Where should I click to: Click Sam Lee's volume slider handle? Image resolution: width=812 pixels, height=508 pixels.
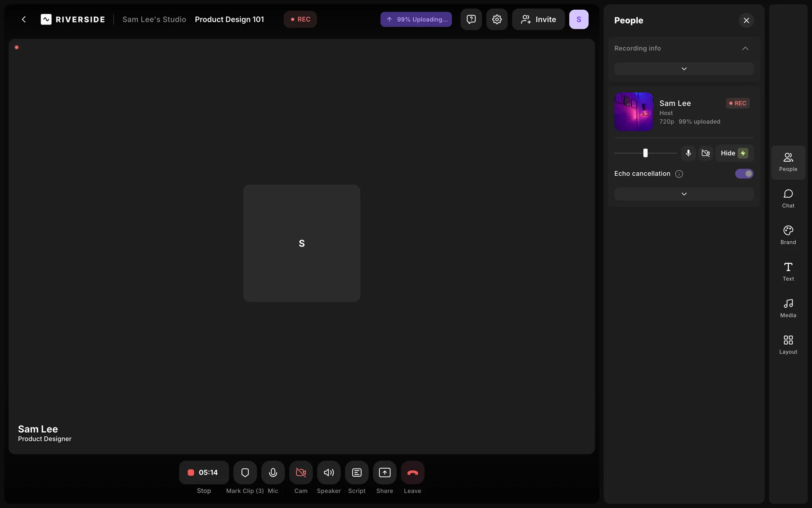click(x=645, y=153)
